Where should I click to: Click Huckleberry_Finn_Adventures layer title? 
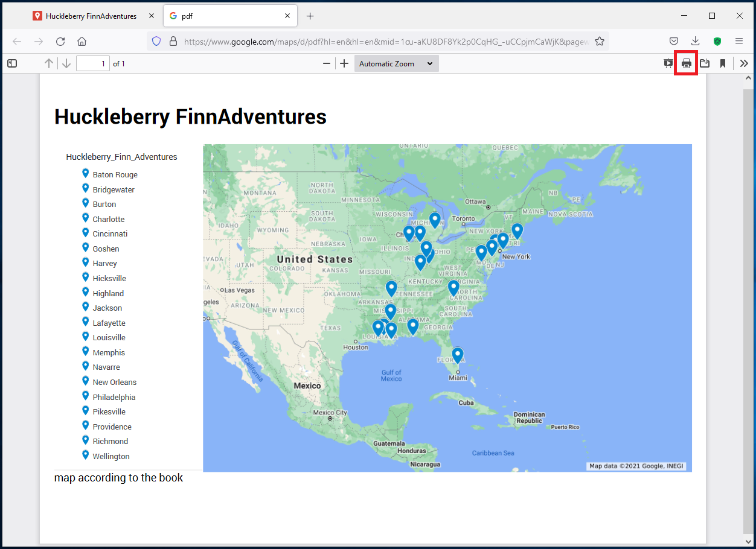tap(121, 157)
